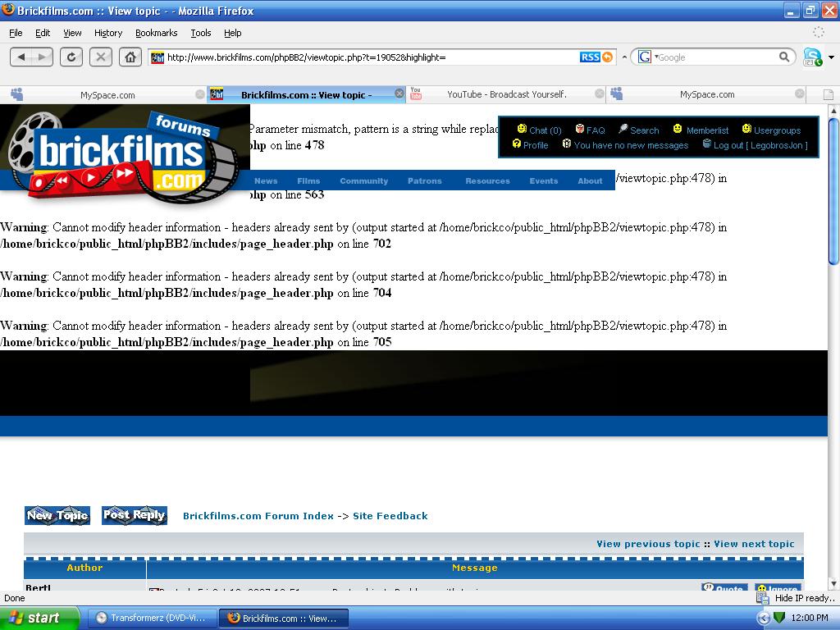The width and height of the screenshot is (840, 630).
Task: Click the scrollbar down arrow
Action: tap(833, 584)
